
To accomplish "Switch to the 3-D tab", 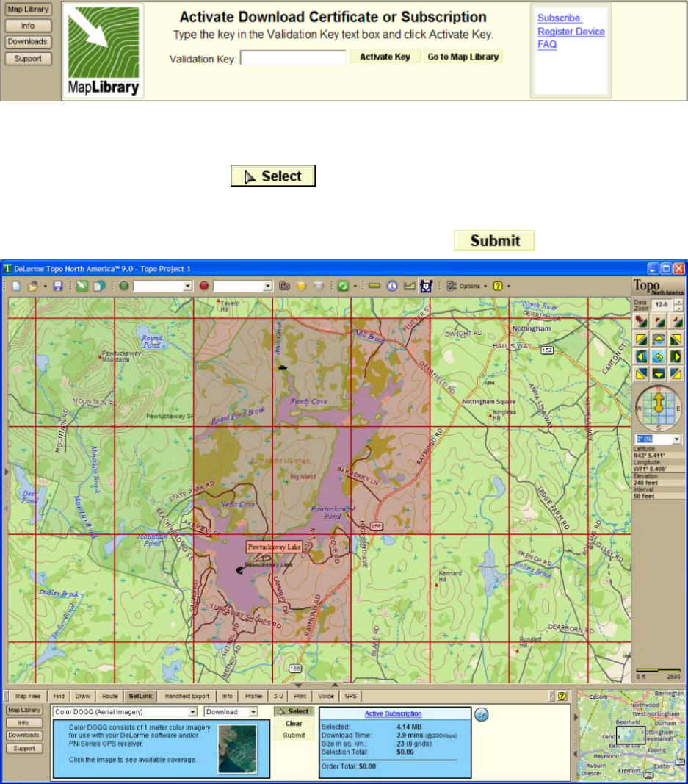I will tap(278, 696).
